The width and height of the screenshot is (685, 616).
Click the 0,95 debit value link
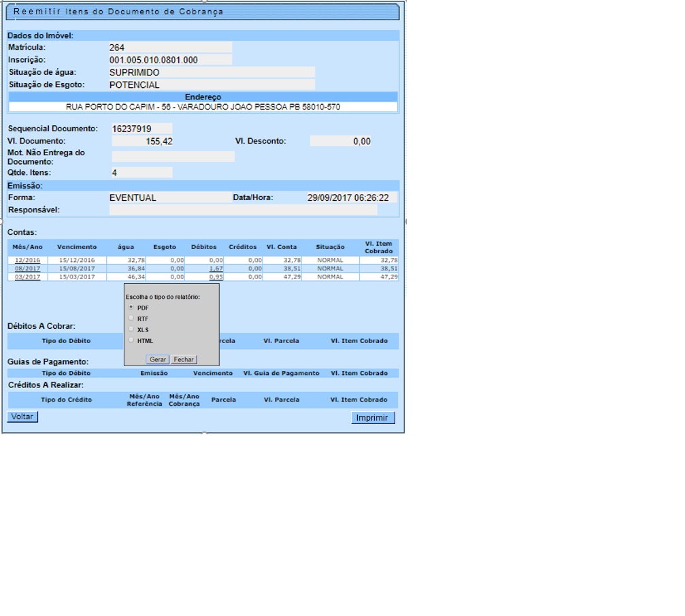click(x=216, y=277)
